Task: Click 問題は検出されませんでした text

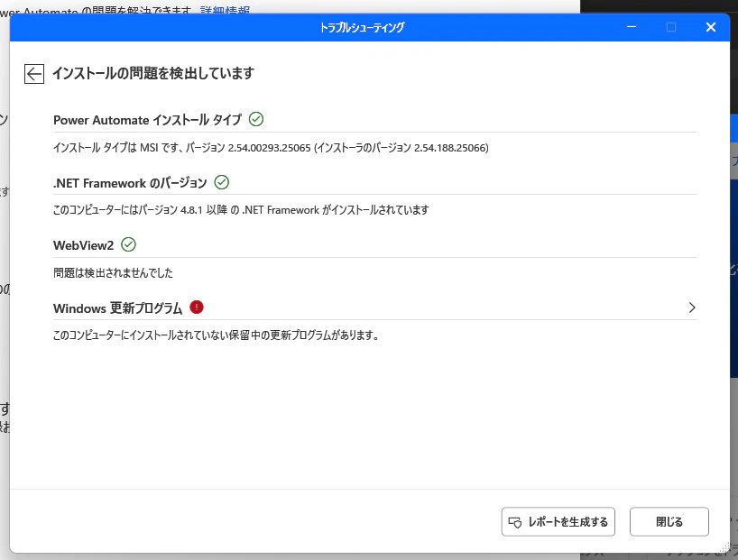Action: 113,273
